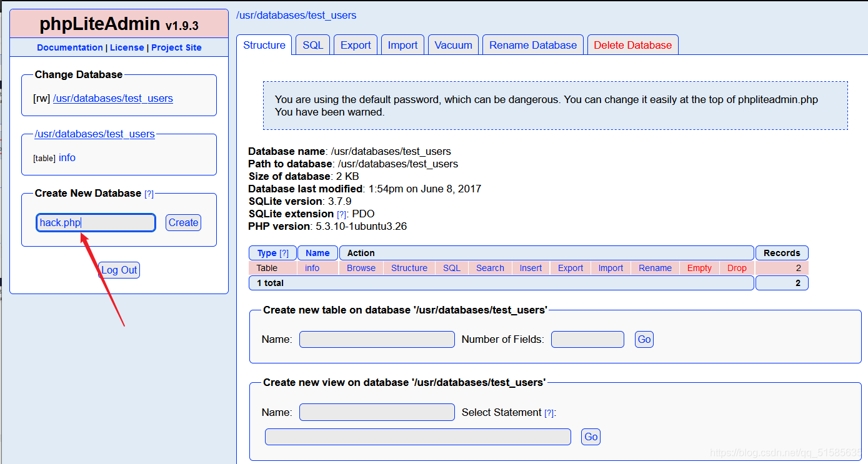Open the Documentation link
This screenshot has width=868, height=464.
[x=70, y=47]
